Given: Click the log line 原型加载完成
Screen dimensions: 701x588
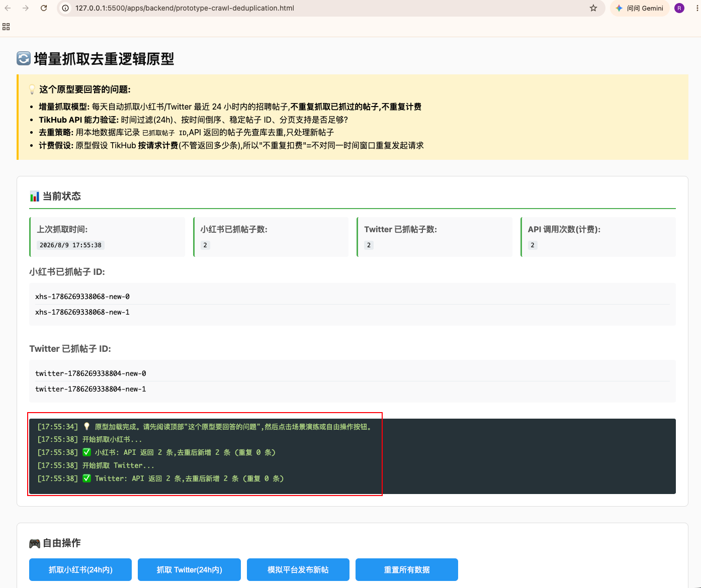Looking at the screenshot, I should tap(205, 427).
